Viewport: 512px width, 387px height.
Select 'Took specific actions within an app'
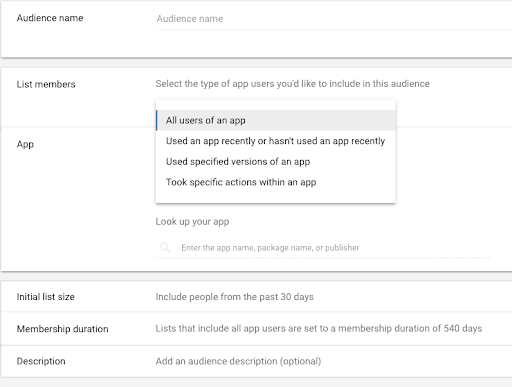pyautogui.click(x=276, y=182)
